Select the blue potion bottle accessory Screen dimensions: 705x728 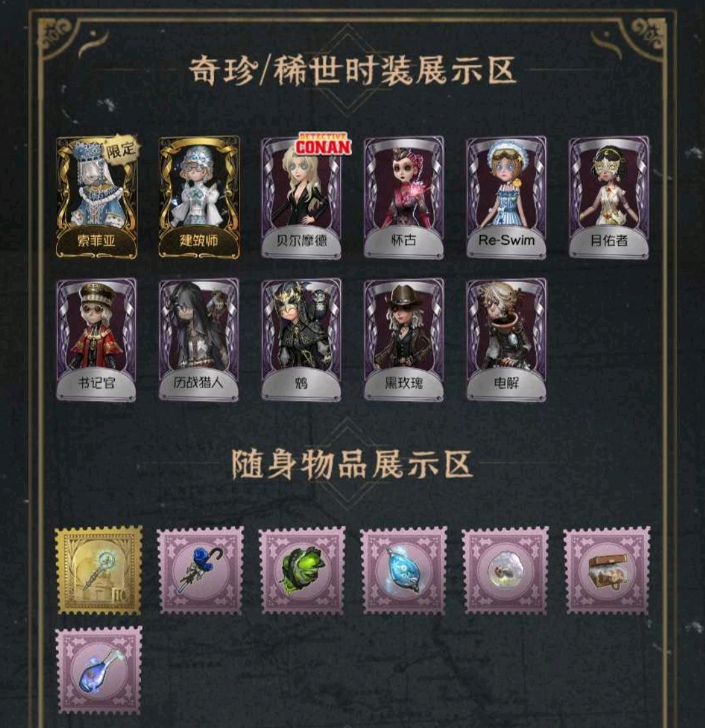tap(99, 670)
